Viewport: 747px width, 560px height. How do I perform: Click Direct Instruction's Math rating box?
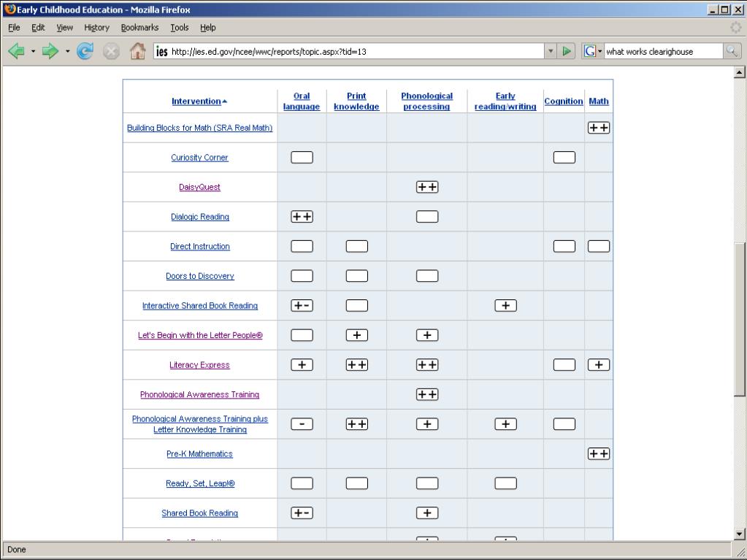tap(598, 246)
